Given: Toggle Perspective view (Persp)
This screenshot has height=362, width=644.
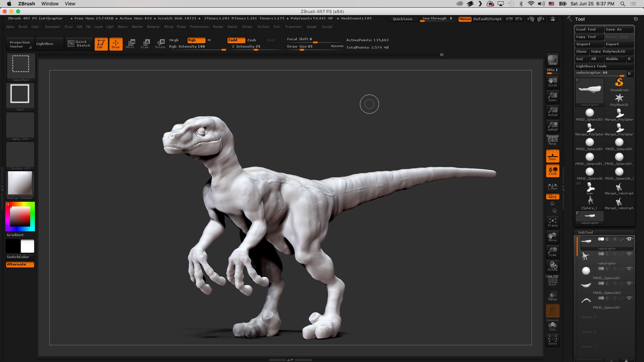Looking at the screenshot, I should tap(552, 141).
